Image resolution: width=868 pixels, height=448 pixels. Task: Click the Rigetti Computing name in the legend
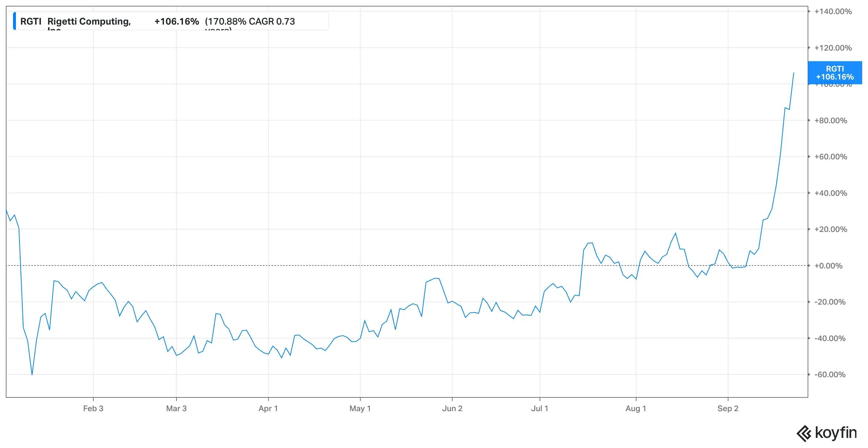point(89,22)
